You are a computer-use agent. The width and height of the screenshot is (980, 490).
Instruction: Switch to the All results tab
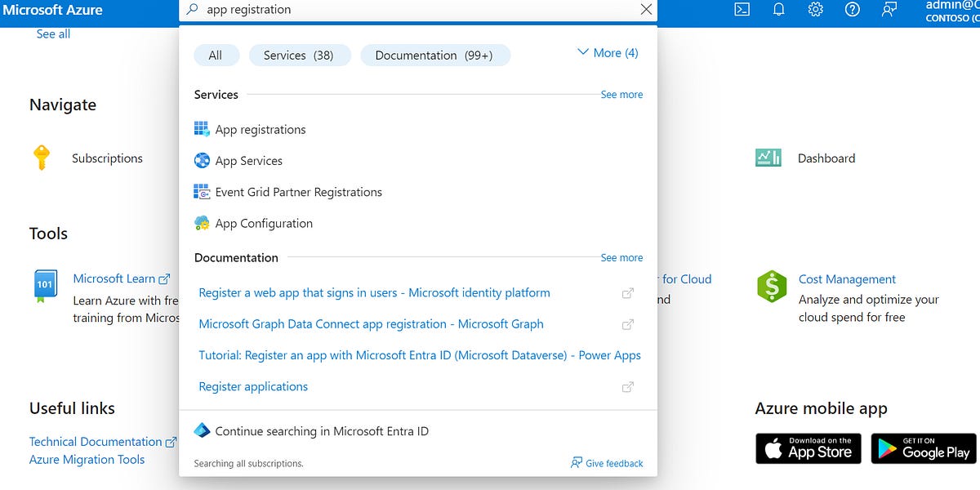pyautogui.click(x=216, y=55)
